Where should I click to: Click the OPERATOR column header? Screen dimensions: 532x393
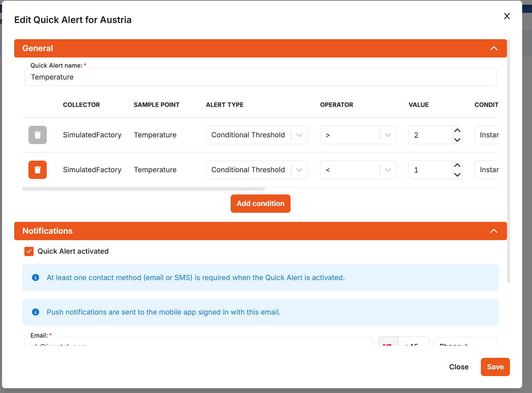337,105
